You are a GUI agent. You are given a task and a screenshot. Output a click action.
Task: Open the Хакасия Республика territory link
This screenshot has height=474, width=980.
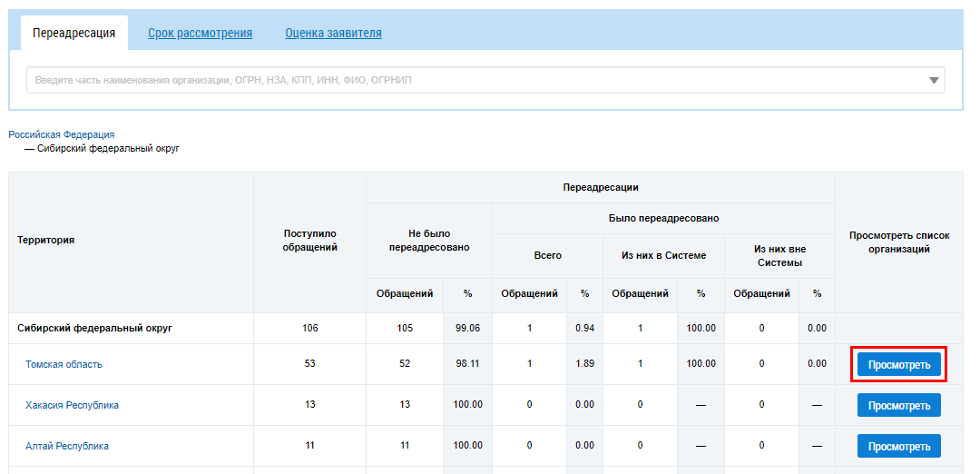tap(72, 405)
